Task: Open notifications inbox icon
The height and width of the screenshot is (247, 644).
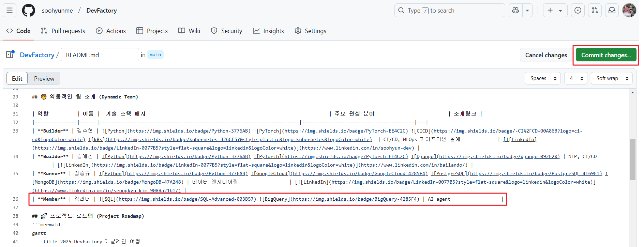Action: coord(612,10)
